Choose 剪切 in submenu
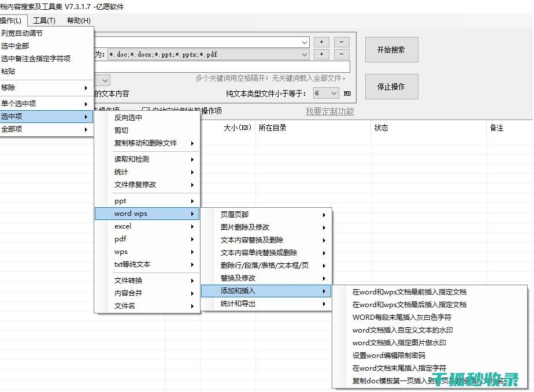534x392 pixels. (147, 130)
